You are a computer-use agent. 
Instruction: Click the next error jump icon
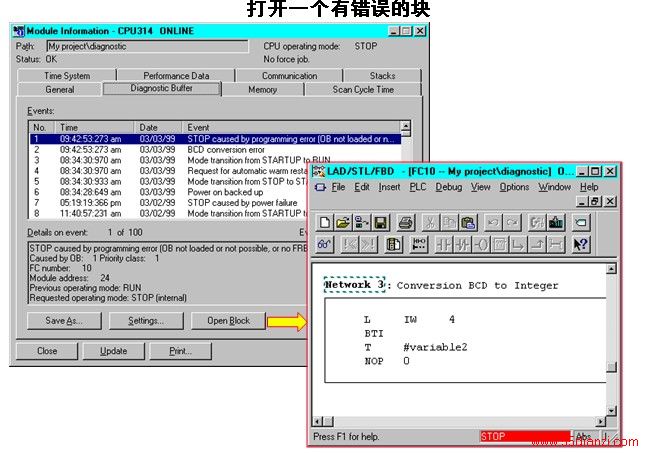[369, 245]
